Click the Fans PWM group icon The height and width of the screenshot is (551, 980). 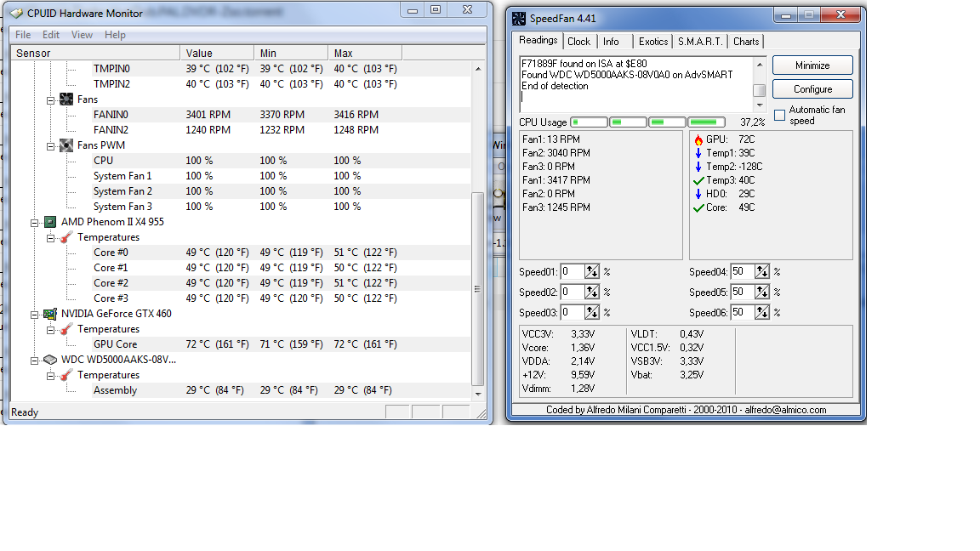point(66,145)
